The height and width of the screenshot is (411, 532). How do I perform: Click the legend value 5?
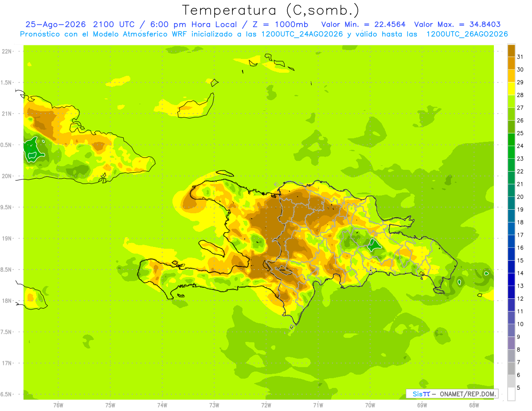tap(519, 388)
